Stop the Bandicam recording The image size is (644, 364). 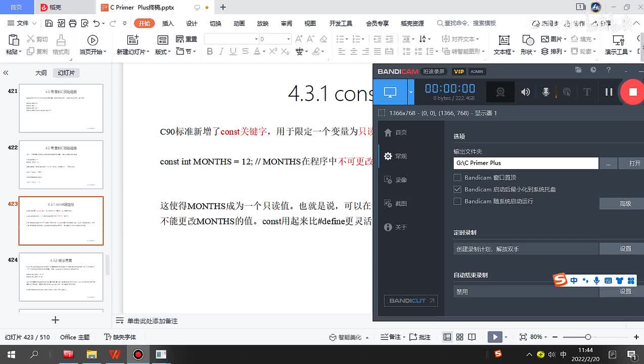[x=633, y=92]
